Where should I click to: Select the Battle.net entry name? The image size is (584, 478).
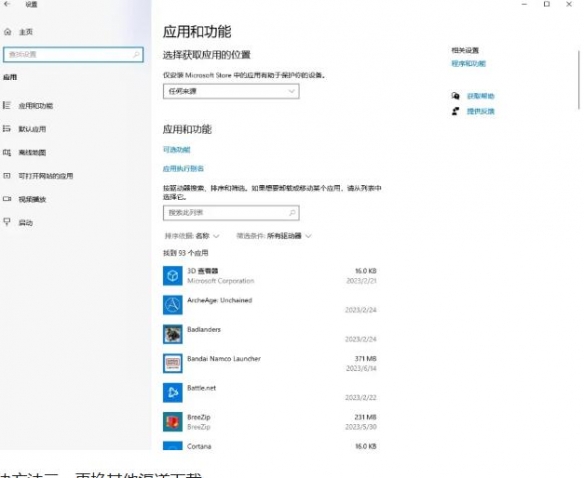click(x=201, y=388)
